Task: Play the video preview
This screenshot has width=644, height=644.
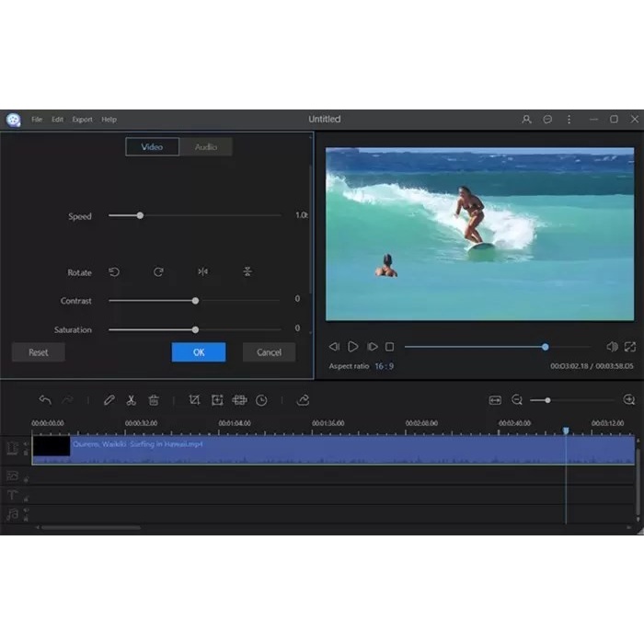Action: click(x=352, y=347)
